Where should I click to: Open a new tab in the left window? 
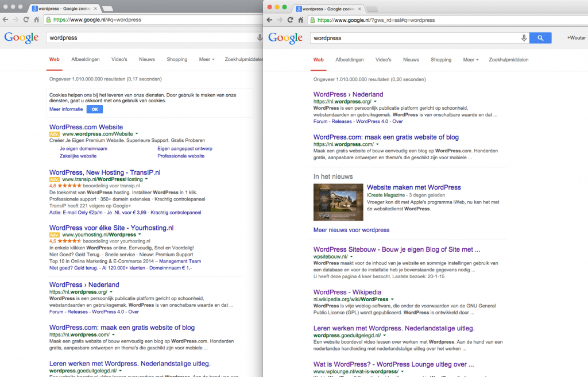107,8
